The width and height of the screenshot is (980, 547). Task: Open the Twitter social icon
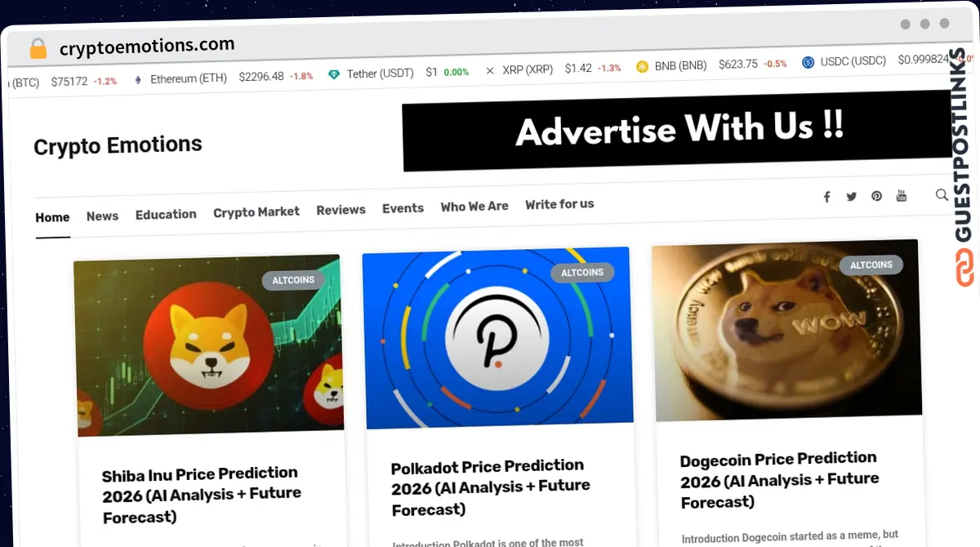click(851, 197)
